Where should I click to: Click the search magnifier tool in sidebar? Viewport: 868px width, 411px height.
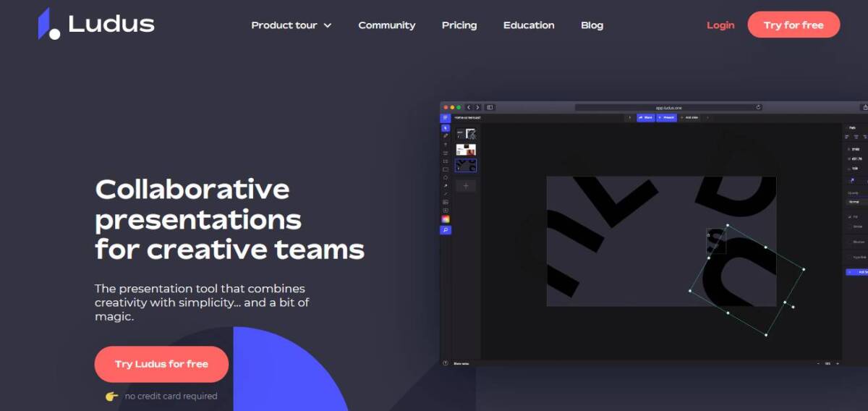(446, 230)
